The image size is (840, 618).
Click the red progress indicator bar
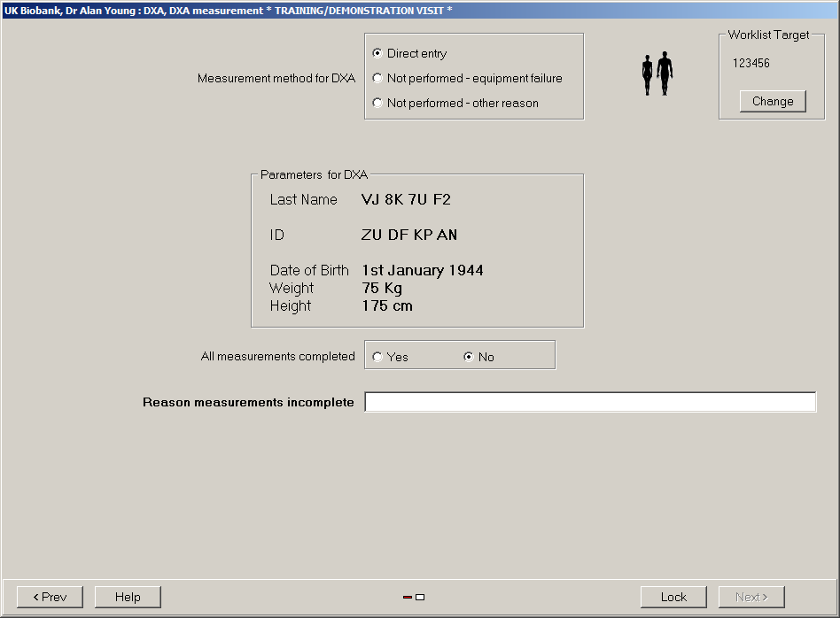tap(408, 598)
